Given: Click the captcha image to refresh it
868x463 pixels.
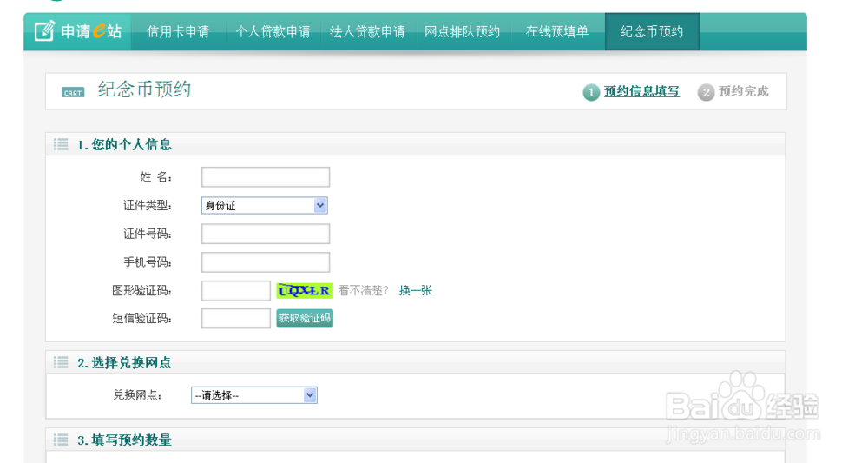Looking at the screenshot, I should pyautogui.click(x=305, y=290).
